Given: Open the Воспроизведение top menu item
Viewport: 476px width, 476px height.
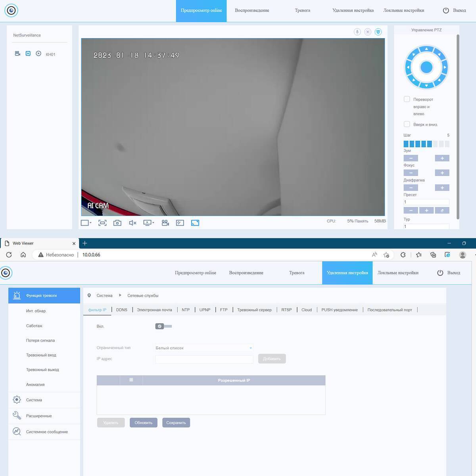Looking at the screenshot, I should tap(251, 10).
